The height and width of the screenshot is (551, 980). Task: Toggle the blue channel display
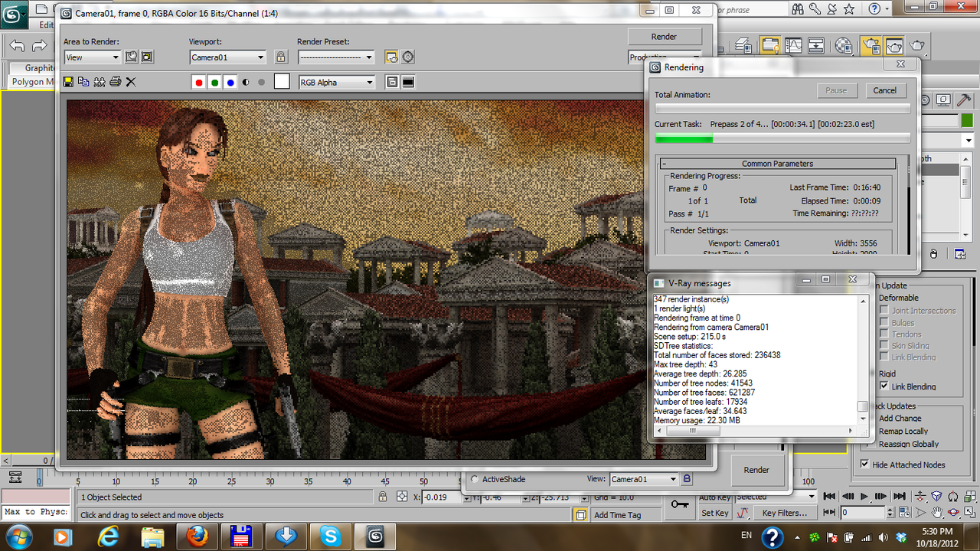230,82
